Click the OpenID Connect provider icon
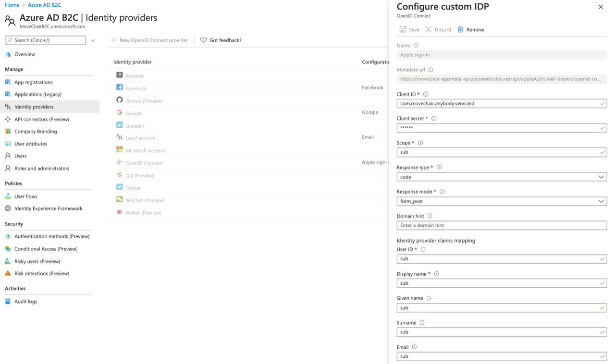 [120, 162]
